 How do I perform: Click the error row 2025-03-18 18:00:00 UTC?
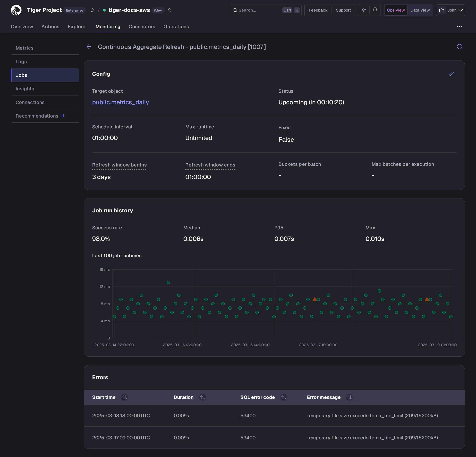tap(274, 416)
